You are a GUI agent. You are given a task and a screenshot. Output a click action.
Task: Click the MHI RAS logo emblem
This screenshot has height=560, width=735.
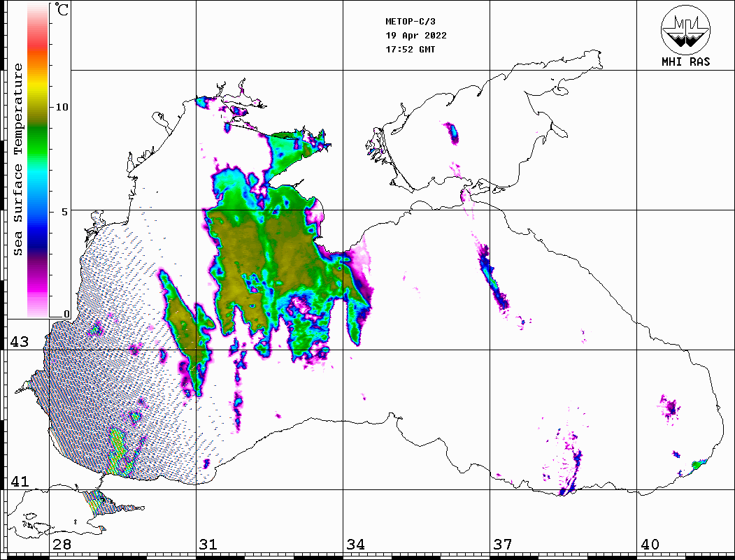coord(686,29)
